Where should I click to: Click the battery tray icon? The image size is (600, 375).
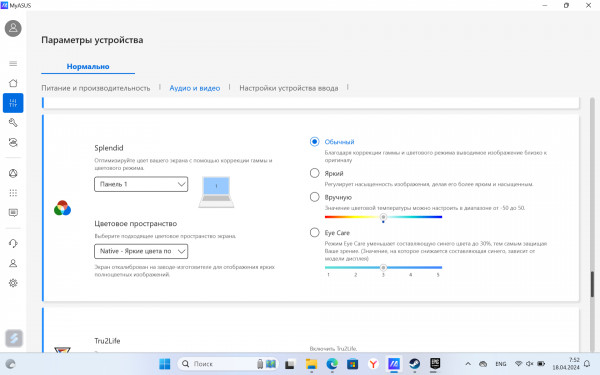click(x=541, y=364)
